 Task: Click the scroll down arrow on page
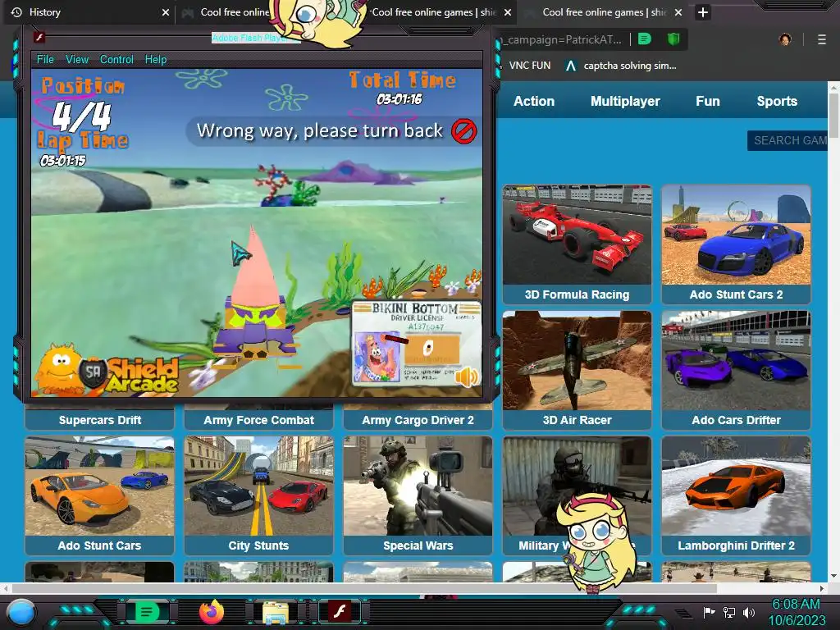[x=833, y=577]
